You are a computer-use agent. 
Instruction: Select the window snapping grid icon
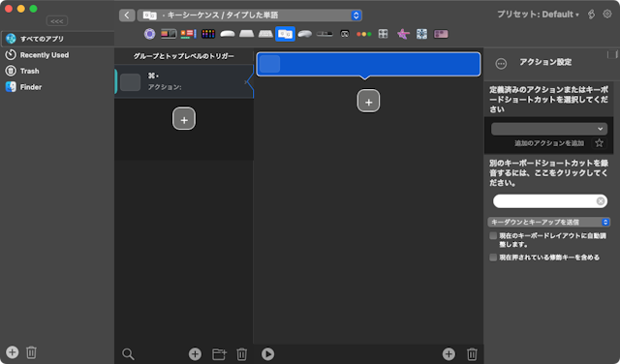tap(383, 34)
